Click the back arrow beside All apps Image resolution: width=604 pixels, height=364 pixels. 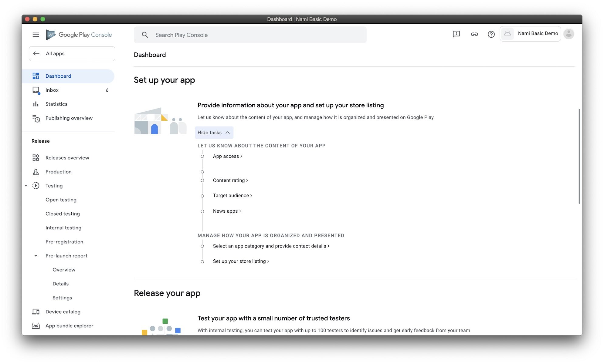click(x=36, y=53)
